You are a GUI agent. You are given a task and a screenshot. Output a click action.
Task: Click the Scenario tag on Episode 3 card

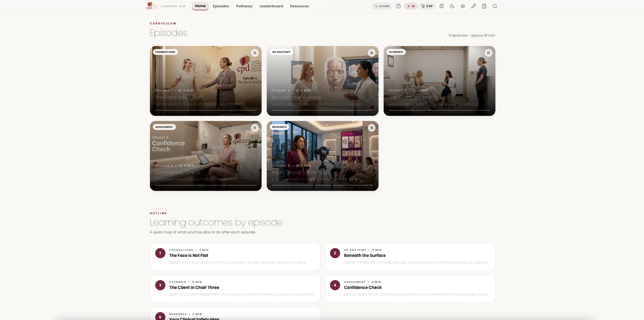coord(396,52)
